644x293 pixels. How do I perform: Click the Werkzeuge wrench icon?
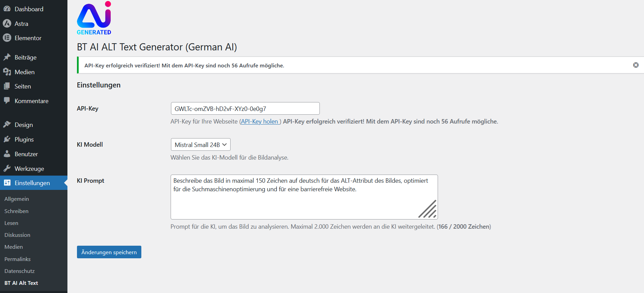click(7, 168)
